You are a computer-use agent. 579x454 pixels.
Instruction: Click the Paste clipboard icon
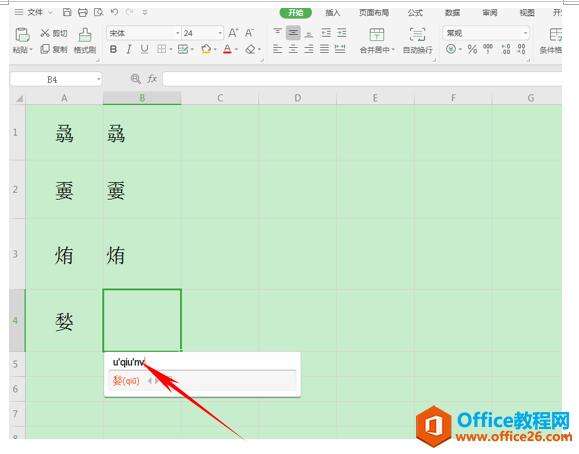(x=22, y=34)
